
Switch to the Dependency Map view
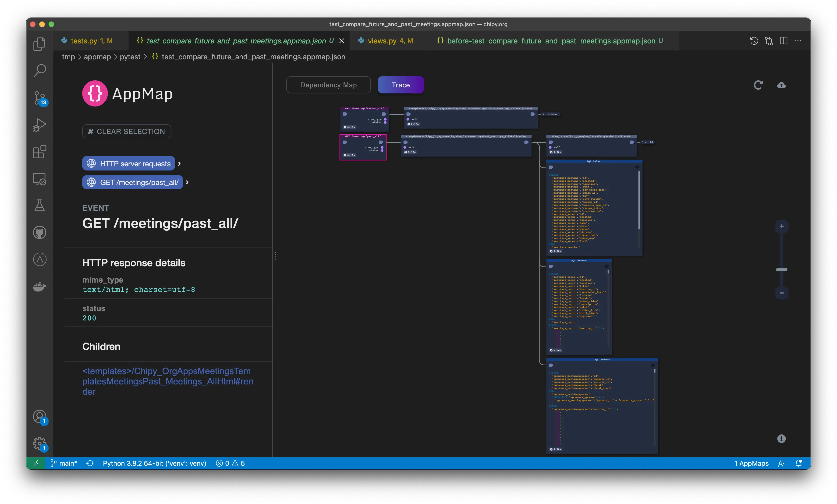point(328,85)
